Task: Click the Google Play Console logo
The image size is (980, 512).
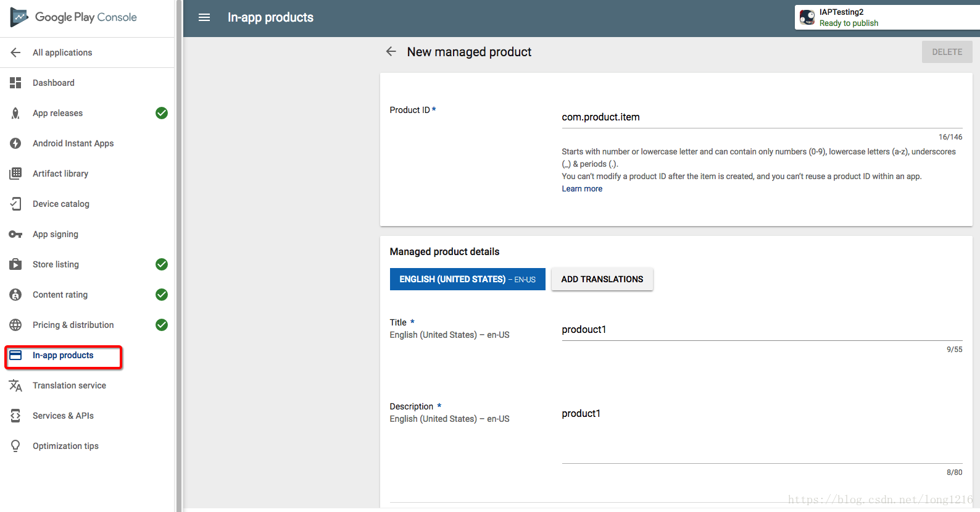Action: (x=74, y=17)
